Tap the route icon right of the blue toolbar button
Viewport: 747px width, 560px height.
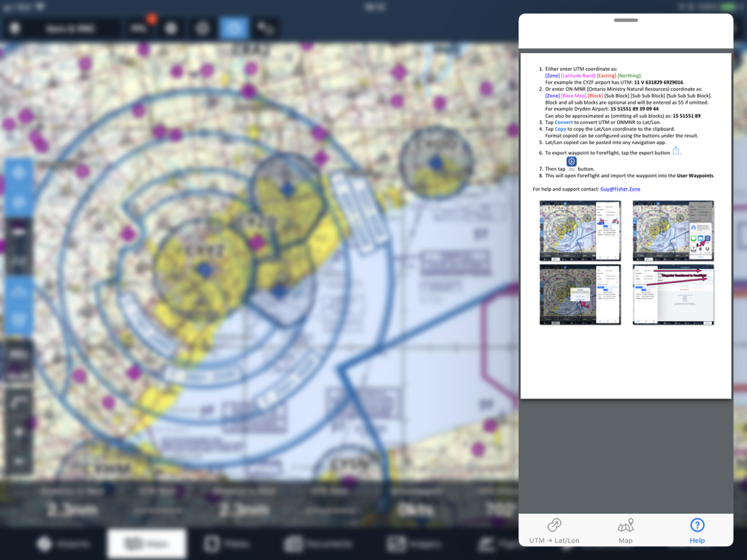265,28
